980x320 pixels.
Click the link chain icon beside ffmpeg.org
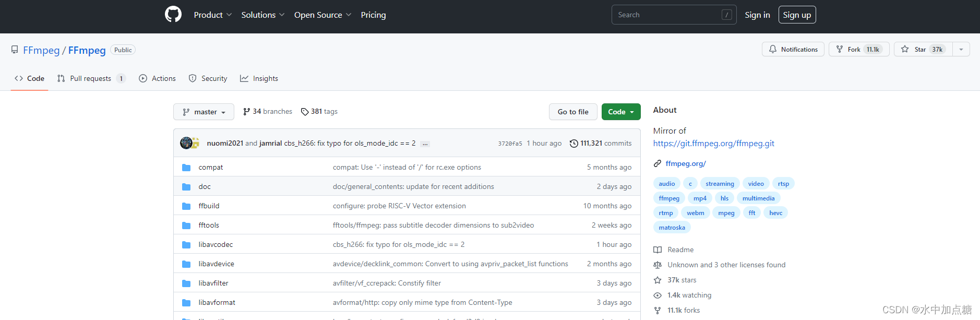(x=658, y=163)
